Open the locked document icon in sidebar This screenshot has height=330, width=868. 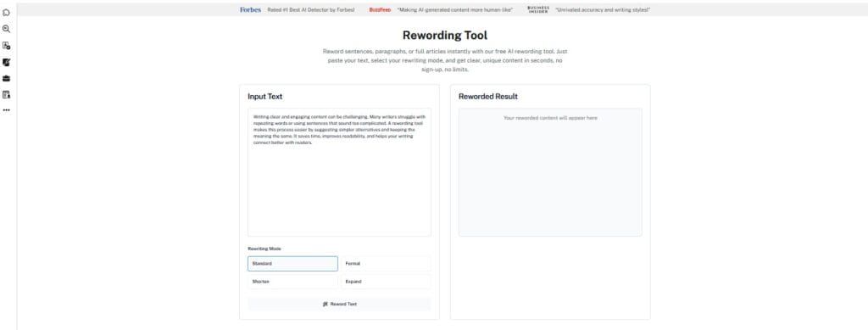[x=7, y=94]
